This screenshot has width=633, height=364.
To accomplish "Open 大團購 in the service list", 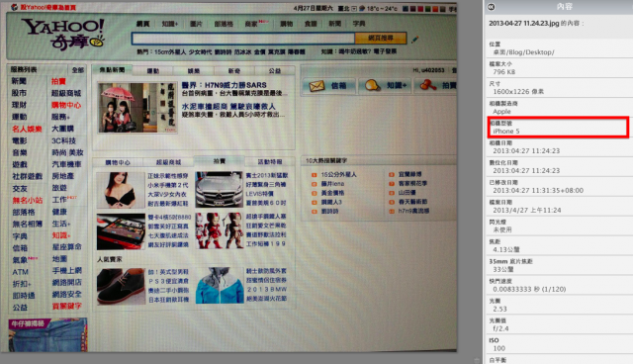I will [x=62, y=129].
